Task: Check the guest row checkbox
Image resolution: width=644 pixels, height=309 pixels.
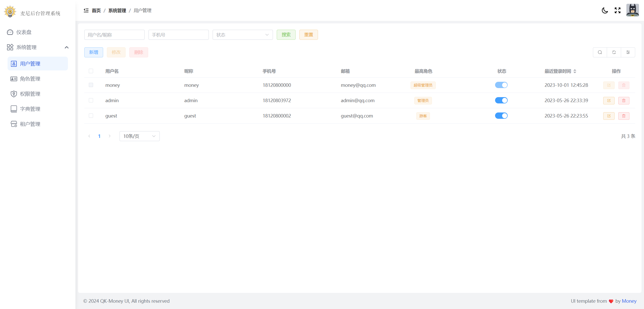Action: [x=91, y=116]
